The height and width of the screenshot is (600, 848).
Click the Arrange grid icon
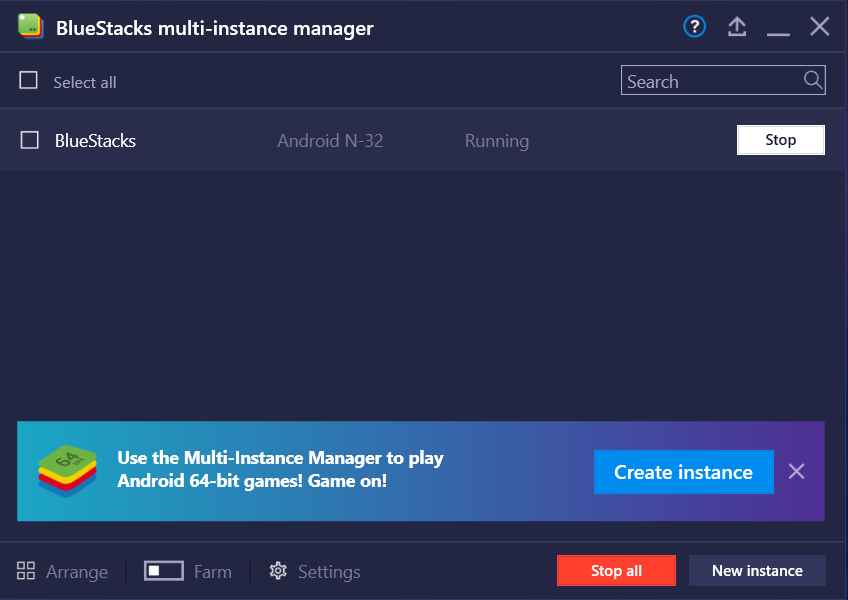tap(26, 571)
